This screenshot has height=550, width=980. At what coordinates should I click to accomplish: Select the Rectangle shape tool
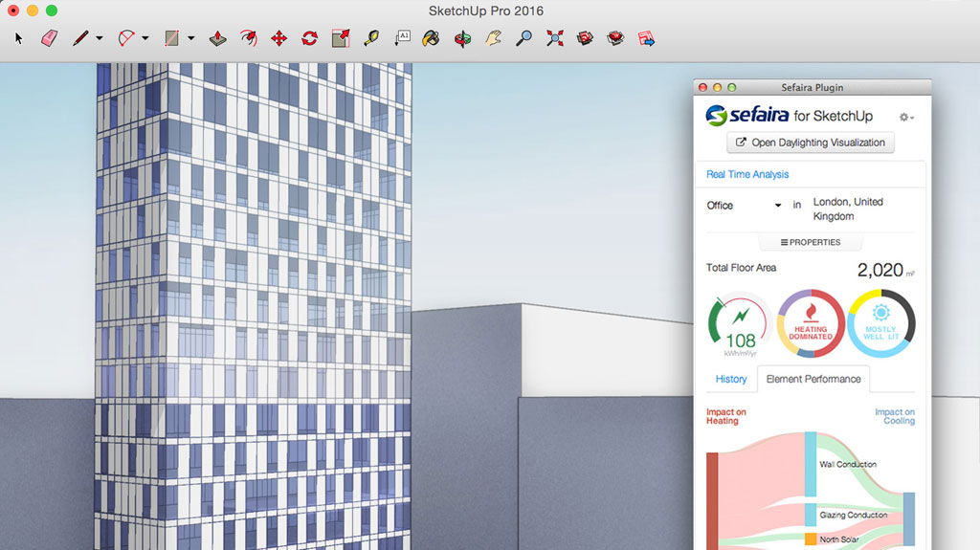(x=171, y=39)
